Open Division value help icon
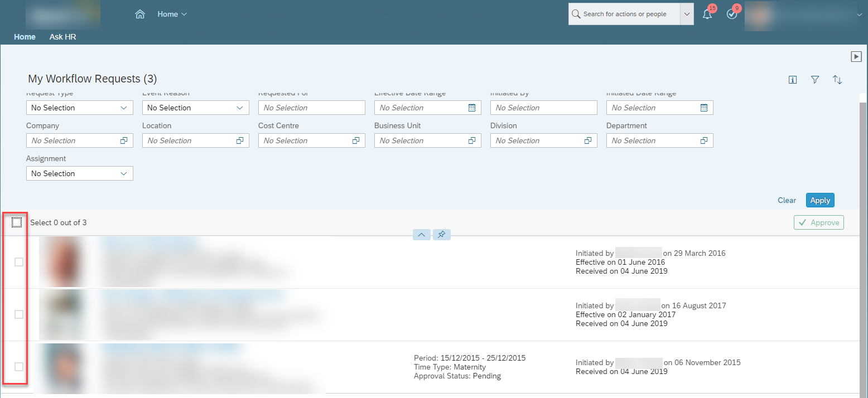 (588, 140)
